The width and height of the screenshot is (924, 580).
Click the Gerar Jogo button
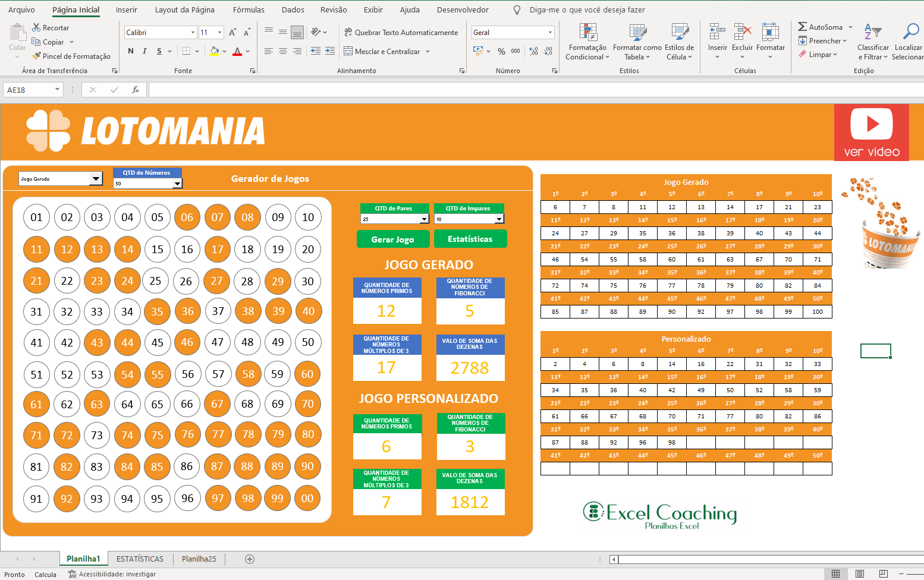[x=393, y=239]
